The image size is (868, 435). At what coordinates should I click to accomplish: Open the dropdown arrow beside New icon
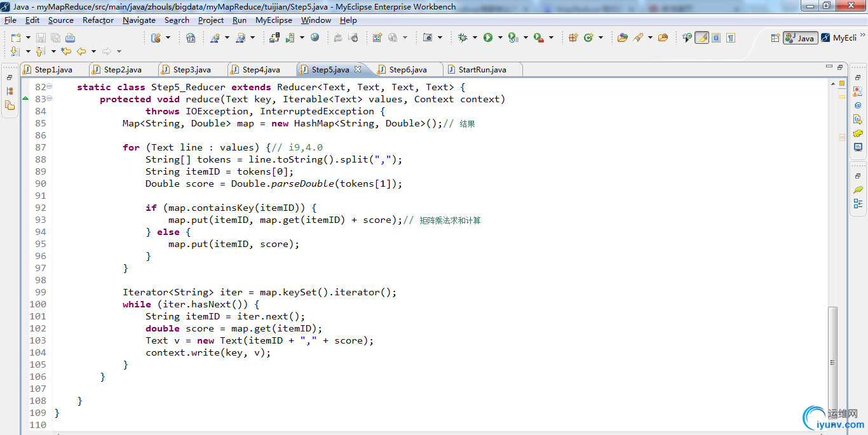click(x=28, y=37)
